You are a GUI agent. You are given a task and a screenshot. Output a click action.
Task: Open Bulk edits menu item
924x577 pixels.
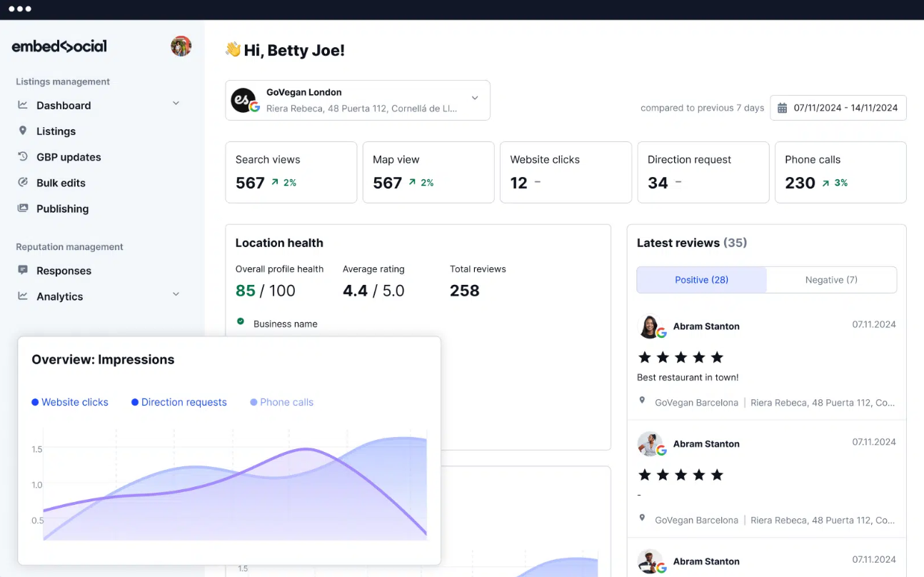coord(61,183)
